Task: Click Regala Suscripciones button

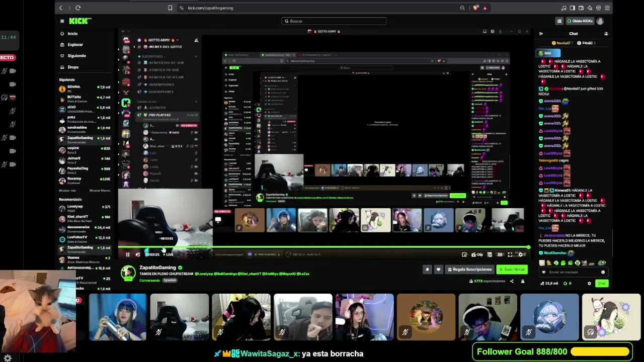Action: (x=469, y=269)
